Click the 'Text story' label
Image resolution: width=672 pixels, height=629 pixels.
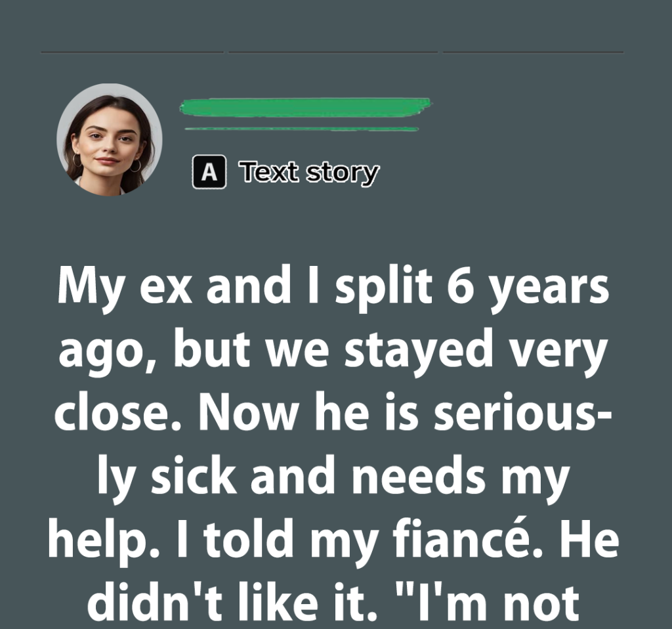click(x=309, y=173)
